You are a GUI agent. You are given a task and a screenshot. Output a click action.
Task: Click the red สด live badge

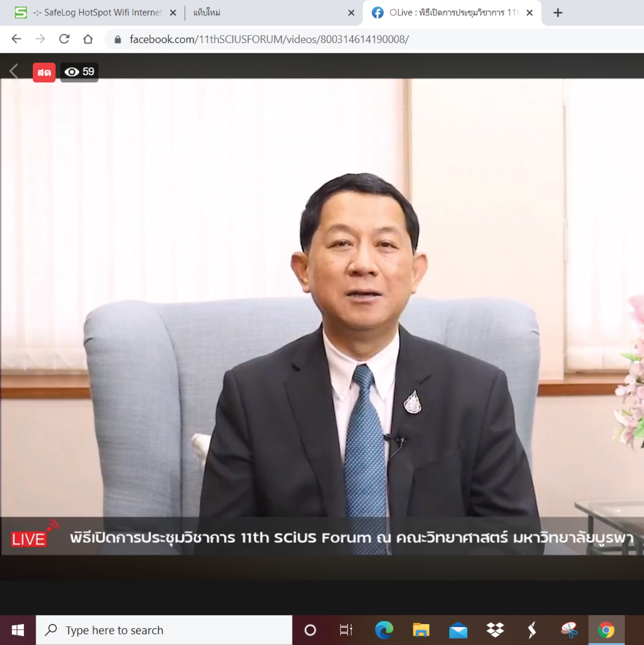[44, 72]
